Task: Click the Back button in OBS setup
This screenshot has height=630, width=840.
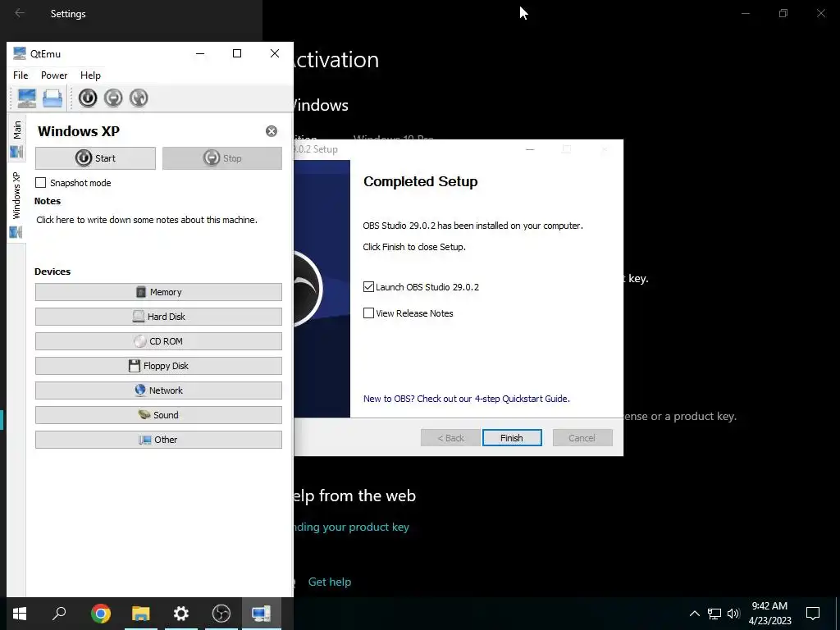Action: coord(450,438)
